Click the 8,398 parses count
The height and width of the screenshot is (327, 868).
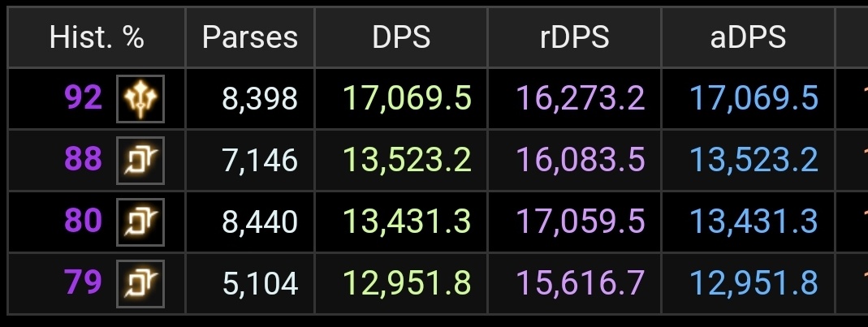(x=260, y=100)
